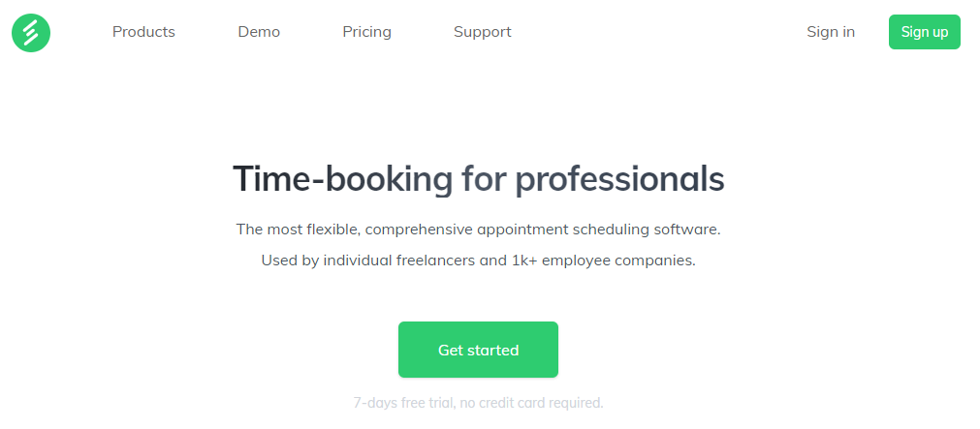Click the Get started button
Screen dimensions: 980x429
478,350
